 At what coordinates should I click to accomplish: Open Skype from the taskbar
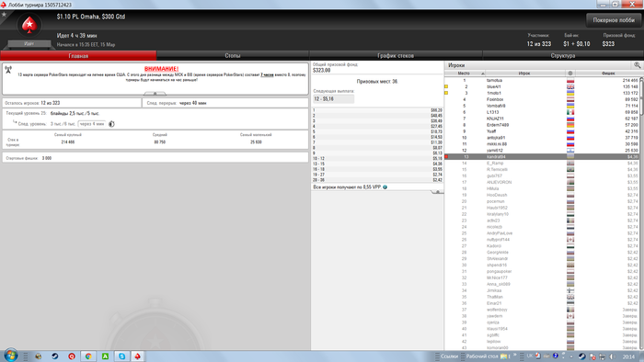pos(121,356)
